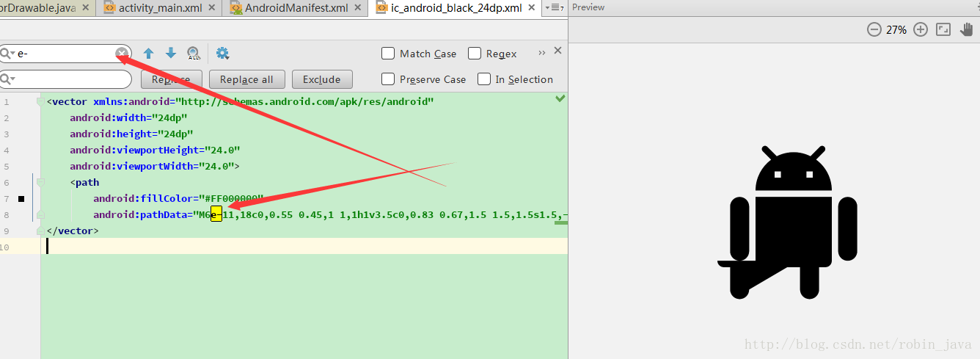
Task: Show hidden editor tabs list
Action: coord(555,8)
